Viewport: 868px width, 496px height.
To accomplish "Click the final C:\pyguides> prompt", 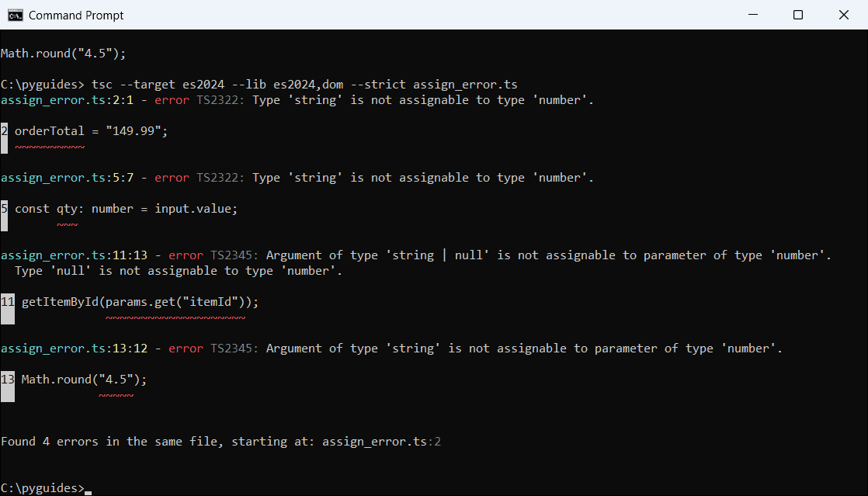I will coord(43,487).
